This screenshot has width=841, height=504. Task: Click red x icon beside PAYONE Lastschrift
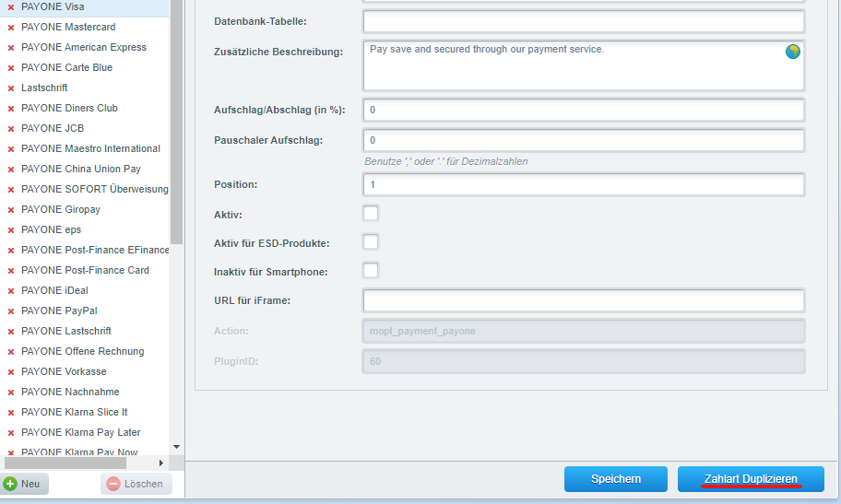(11, 332)
